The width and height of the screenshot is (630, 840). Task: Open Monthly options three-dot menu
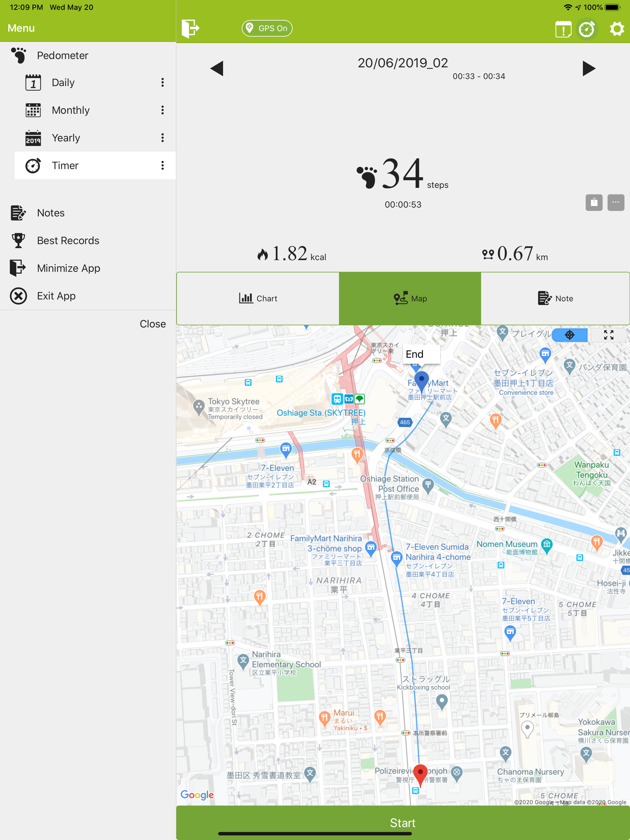[x=163, y=110]
